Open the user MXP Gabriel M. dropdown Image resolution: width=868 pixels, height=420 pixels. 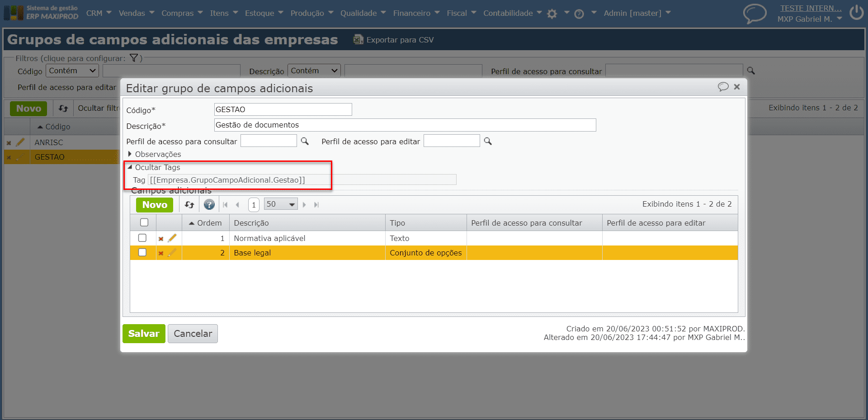(x=810, y=19)
